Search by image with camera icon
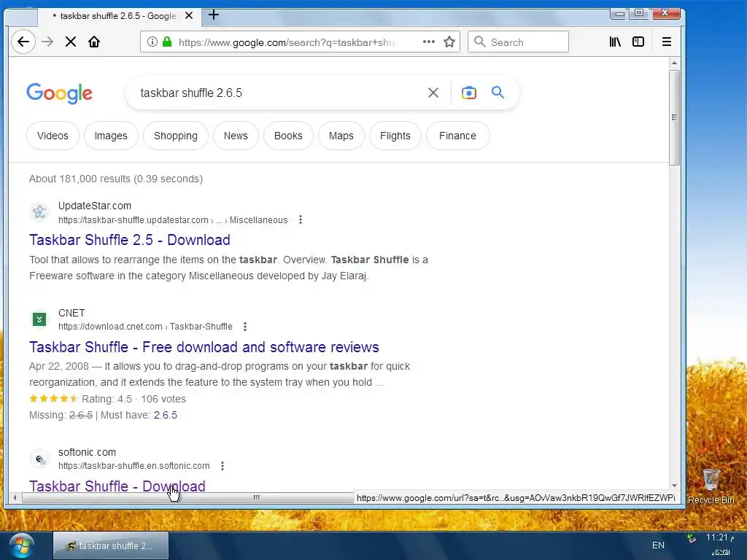 (469, 93)
